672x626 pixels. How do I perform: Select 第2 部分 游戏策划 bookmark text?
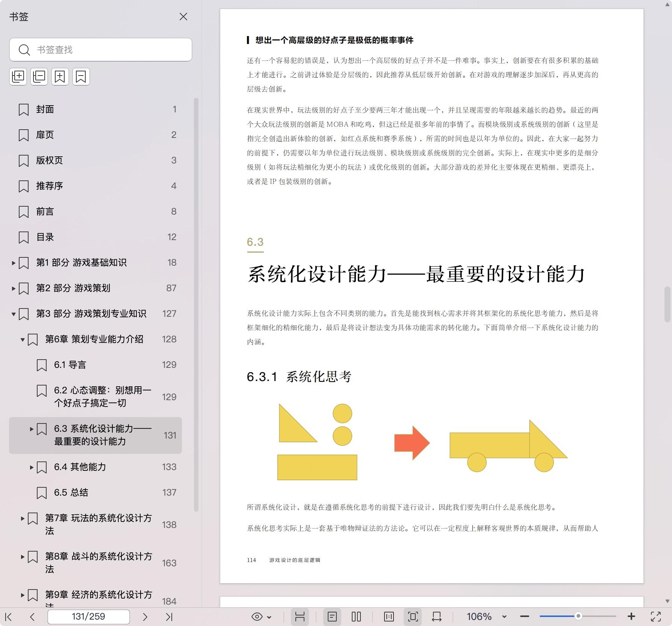[x=73, y=288]
